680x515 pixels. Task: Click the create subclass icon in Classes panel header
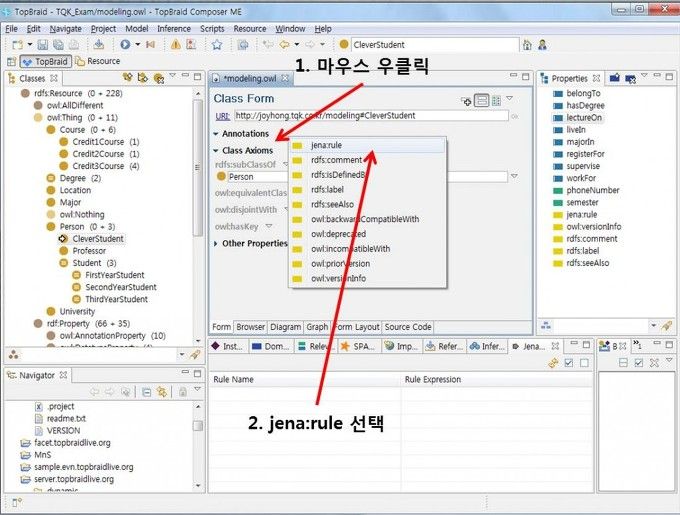tap(128, 78)
